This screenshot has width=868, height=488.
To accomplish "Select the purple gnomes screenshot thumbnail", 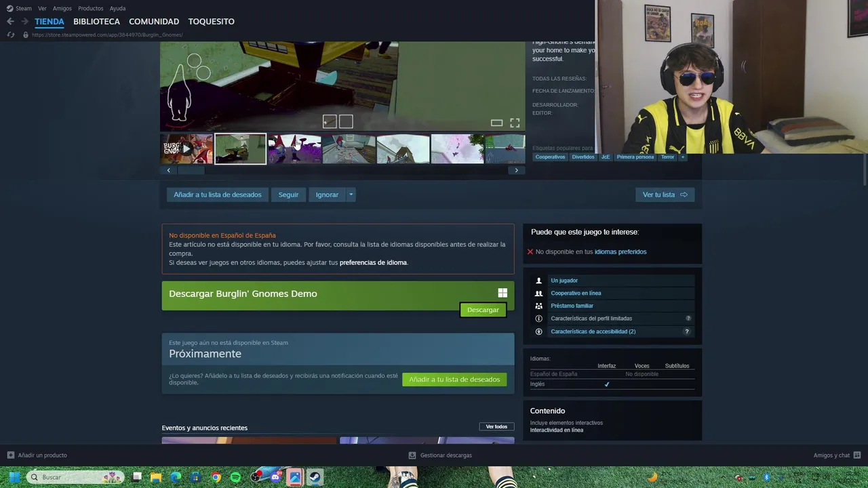I will [x=294, y=149].
